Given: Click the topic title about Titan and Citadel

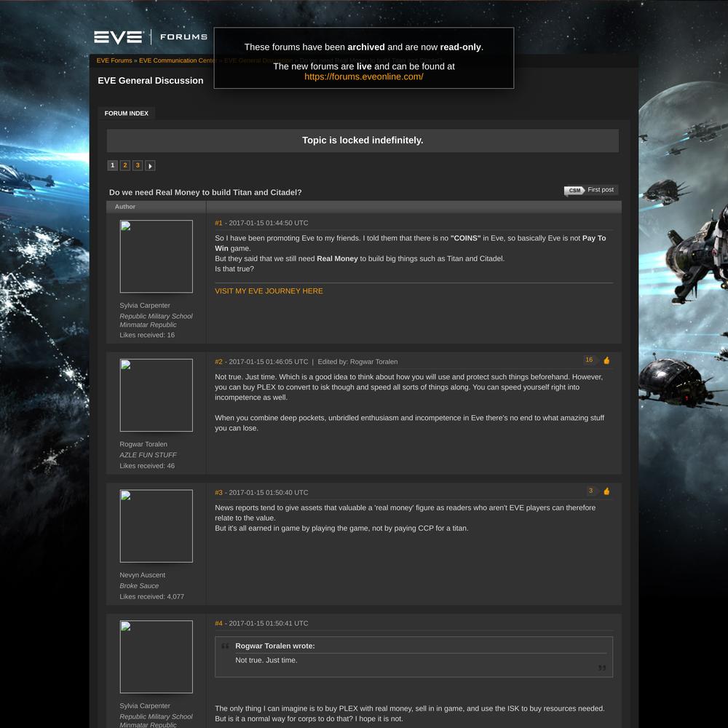Looking at the screenshot, I should coord(205,192).
